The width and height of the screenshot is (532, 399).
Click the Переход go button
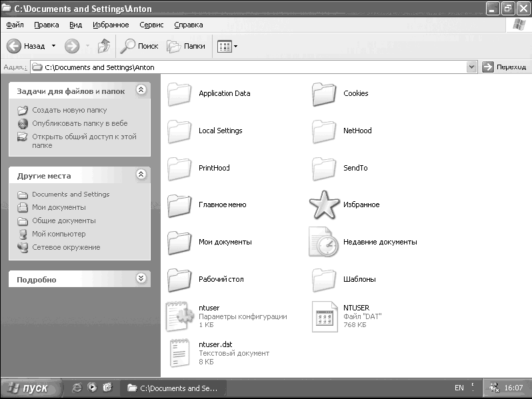point(504,67)
